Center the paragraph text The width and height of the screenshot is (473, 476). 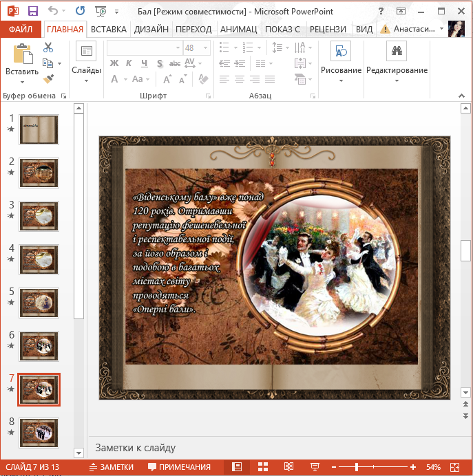tap(240, 79)
